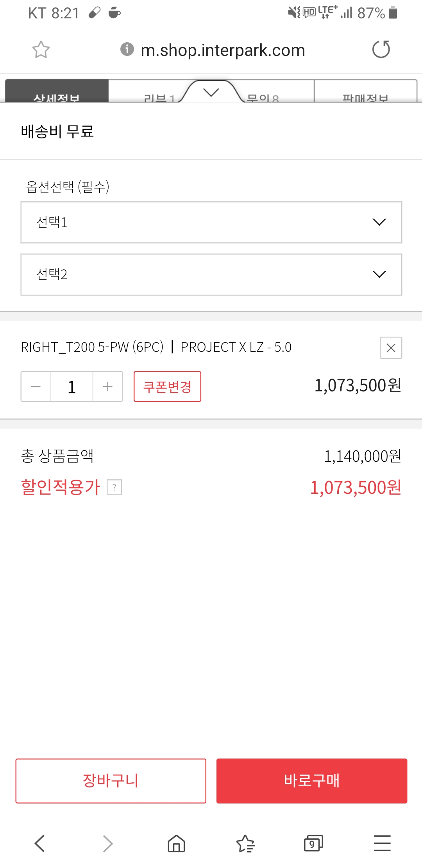422x868 pixels.
Task: Open the browser hamburger menu
Action: pos(382,843)
